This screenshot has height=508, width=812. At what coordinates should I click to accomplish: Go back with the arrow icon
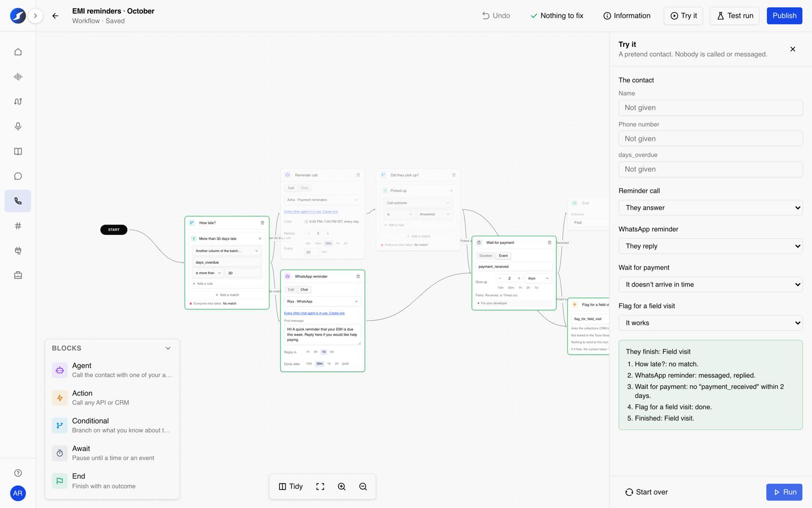(x=55, y=16)
